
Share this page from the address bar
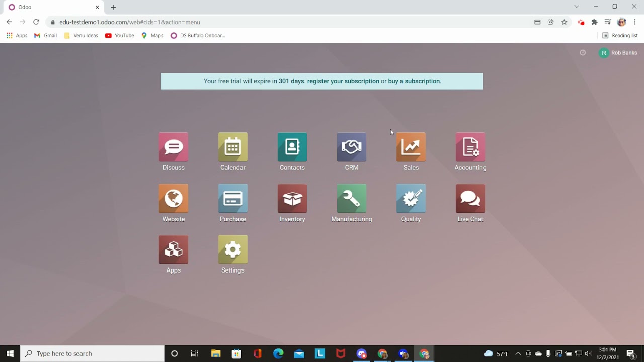click(x=551, y=22)
